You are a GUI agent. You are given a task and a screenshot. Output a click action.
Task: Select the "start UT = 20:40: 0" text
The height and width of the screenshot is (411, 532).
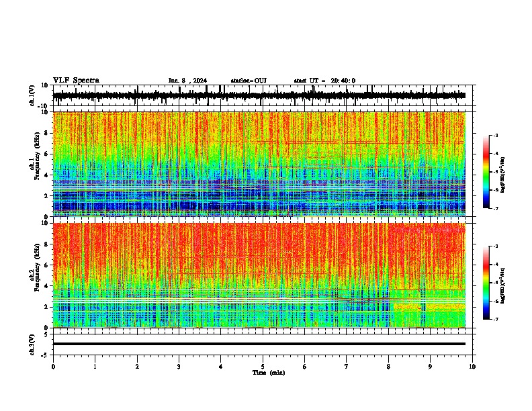tap(324, 81)
